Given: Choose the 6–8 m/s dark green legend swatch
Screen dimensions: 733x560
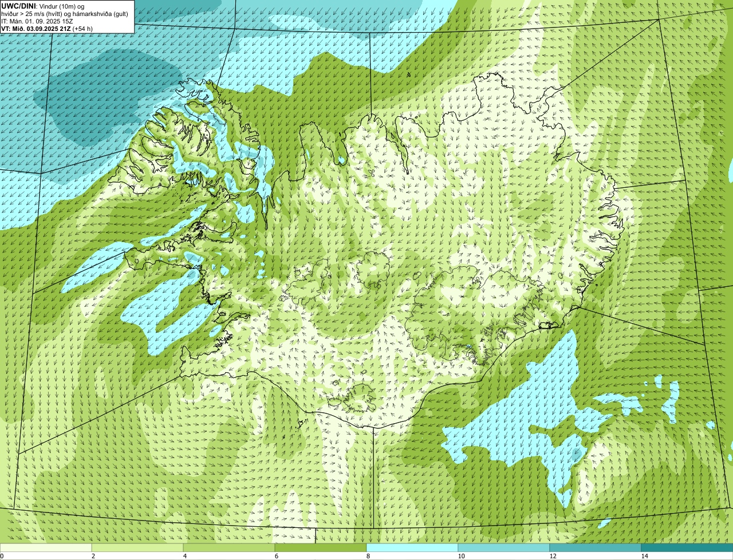Looking at the screenshot, I should click(321, 547).
